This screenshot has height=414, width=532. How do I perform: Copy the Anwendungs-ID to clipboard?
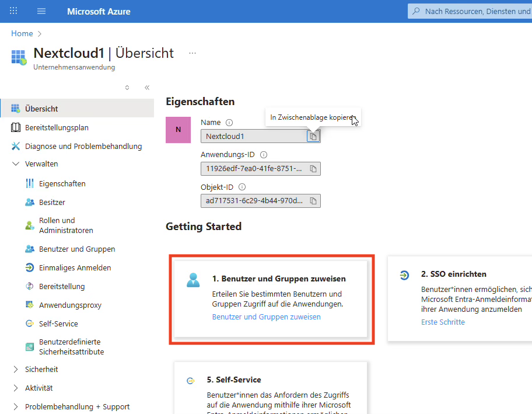[x=313, y=169]
